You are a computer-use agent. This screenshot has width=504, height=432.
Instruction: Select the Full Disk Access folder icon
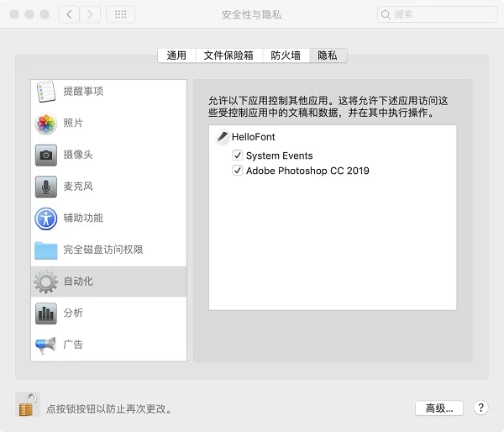click(46, 250)
